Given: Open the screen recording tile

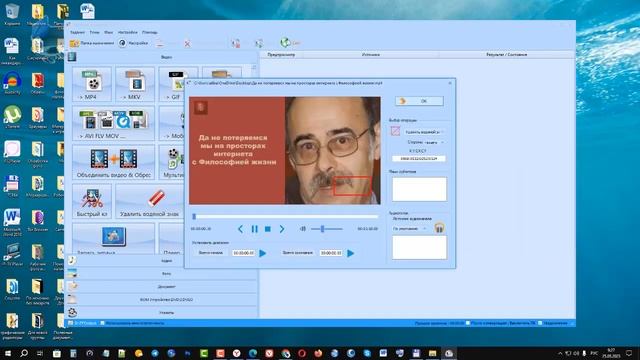Looking at the screenshot, I should (113, 239).
